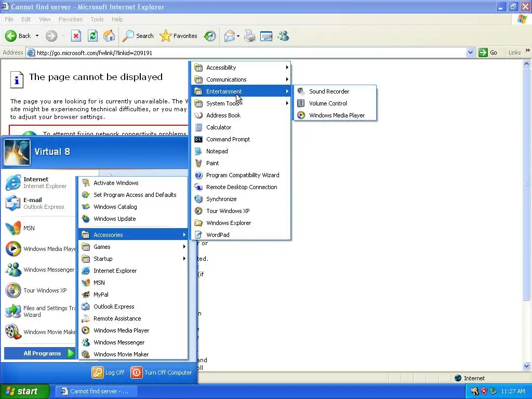This screenshot has width=532, height=399.
Task: Click the Print icon in IE toolbar
Action: click(x=250, y=36)
